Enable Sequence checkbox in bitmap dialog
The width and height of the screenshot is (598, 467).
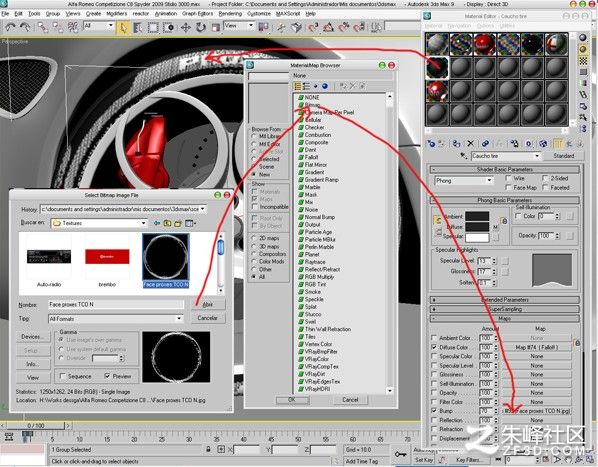tap(63, 376)
